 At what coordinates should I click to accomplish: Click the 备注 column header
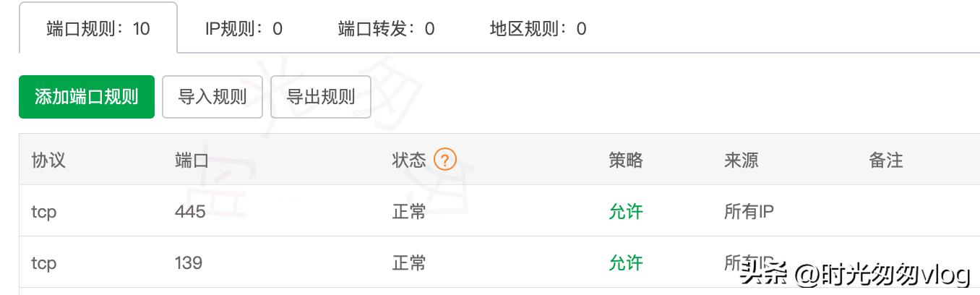pos(885,160)
